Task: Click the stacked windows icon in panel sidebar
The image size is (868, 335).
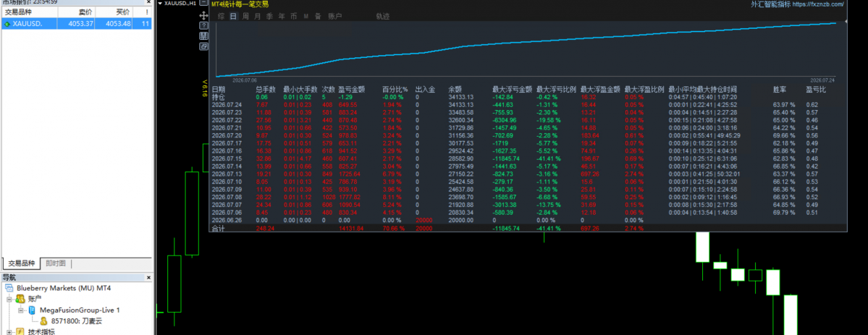Action: coord(203,46)
